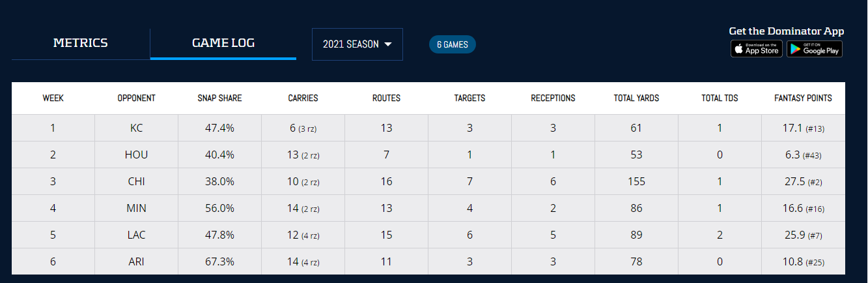Click the Targets column header

tap(469, 98)
